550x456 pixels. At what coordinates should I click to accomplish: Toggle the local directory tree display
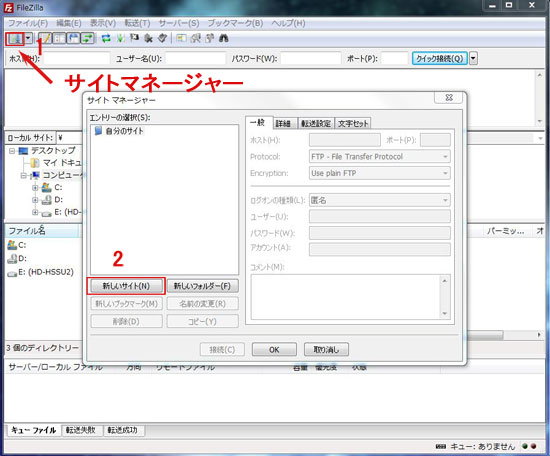pyautogui.click(x=59, y=38)
